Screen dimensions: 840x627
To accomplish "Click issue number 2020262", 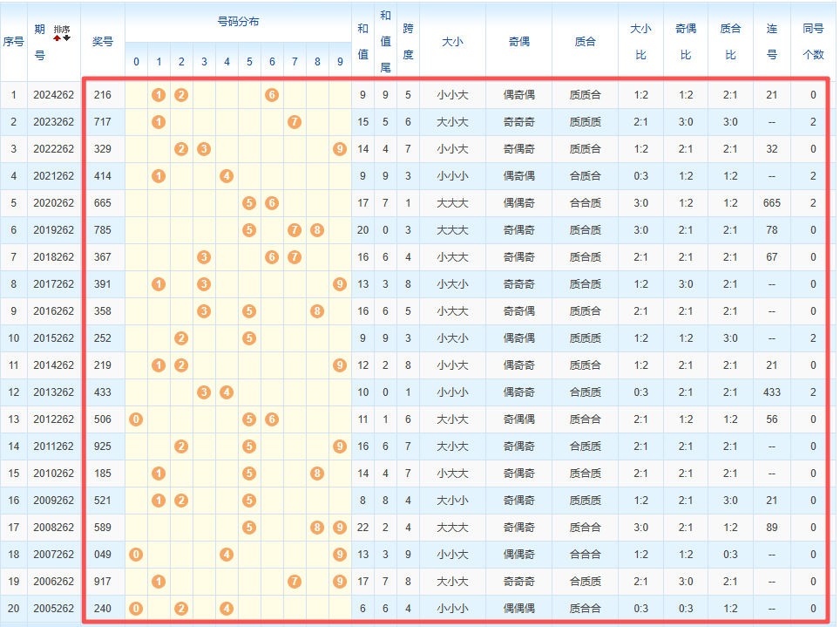I will [x=54, y=203].
